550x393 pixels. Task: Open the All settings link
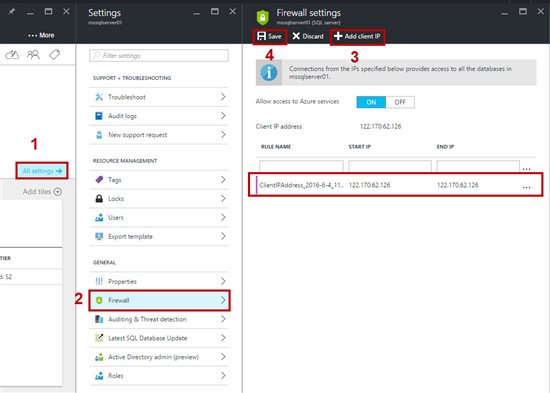[42, 171]
